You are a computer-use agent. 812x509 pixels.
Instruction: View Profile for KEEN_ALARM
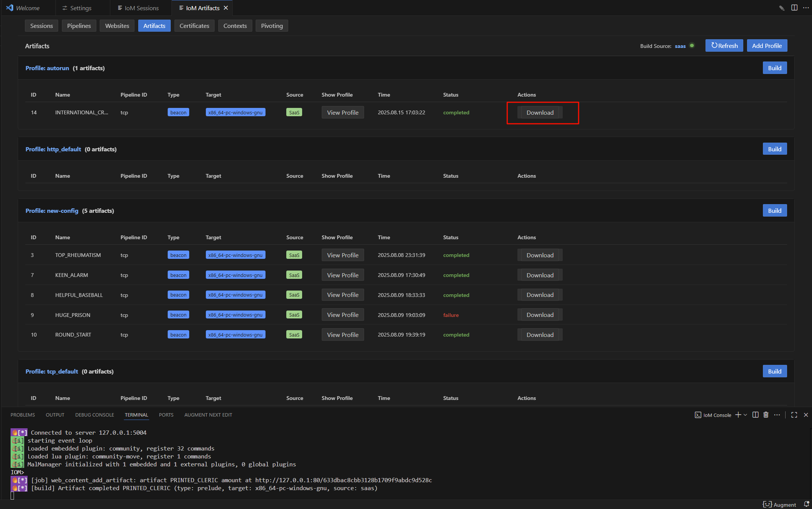(x=343, y=275)
